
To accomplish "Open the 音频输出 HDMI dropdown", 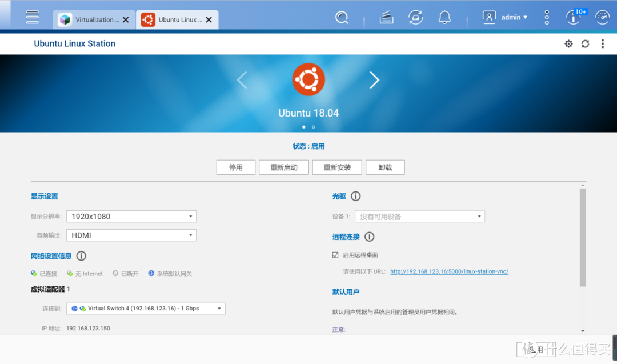I will [x=131, y=235].
